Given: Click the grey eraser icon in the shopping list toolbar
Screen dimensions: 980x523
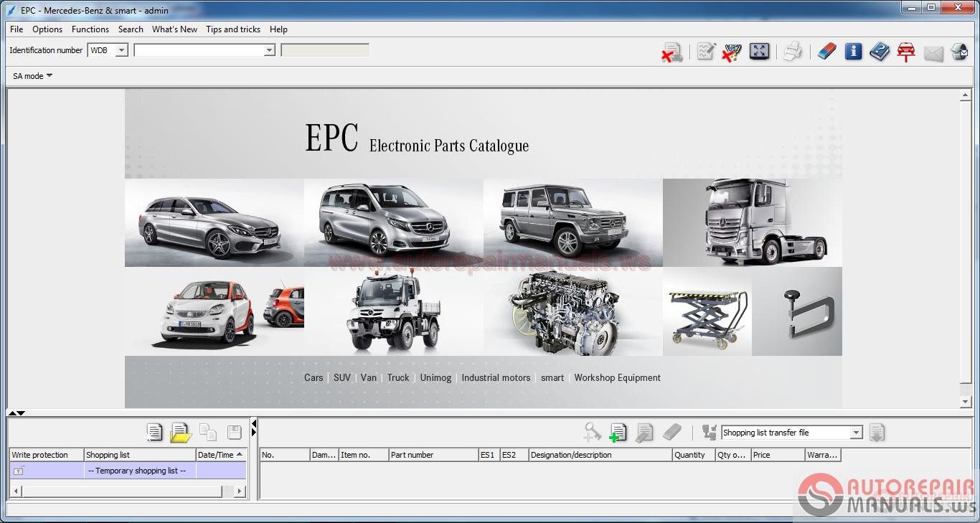Looking at the screenshot, I should tap(672, 432).
